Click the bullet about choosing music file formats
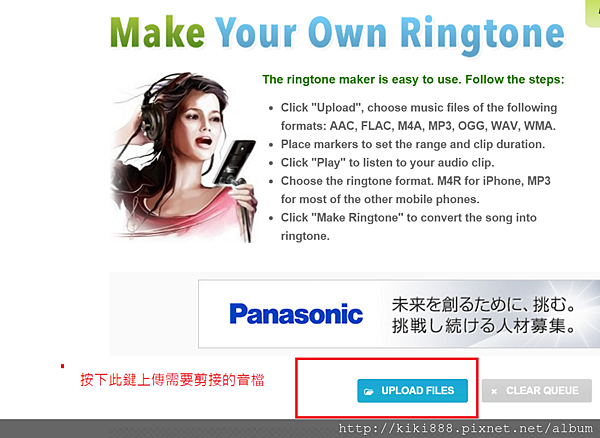The image size is (600, 438). (419, 117)
